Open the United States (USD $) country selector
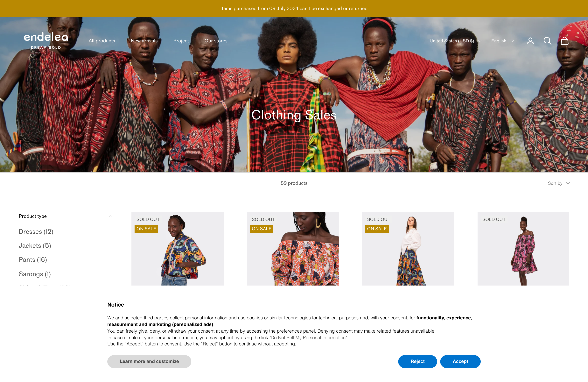 point(455,41)
